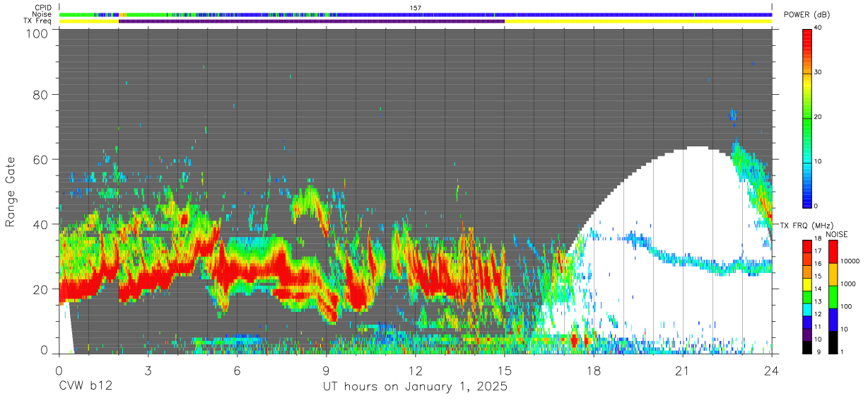
Task: Click the '21' tick on the UT hours axis
Action: pos(683,371)
